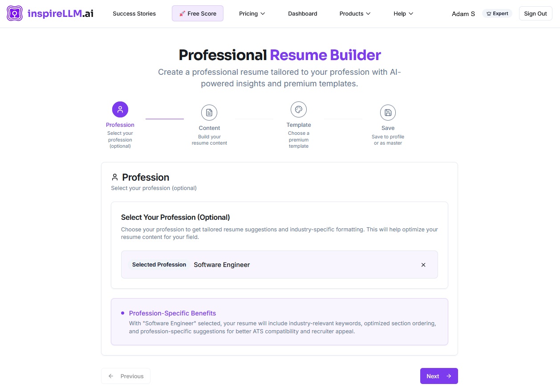Open the Products dropdown
Viewport: 560px width, 392px height.
354,13
